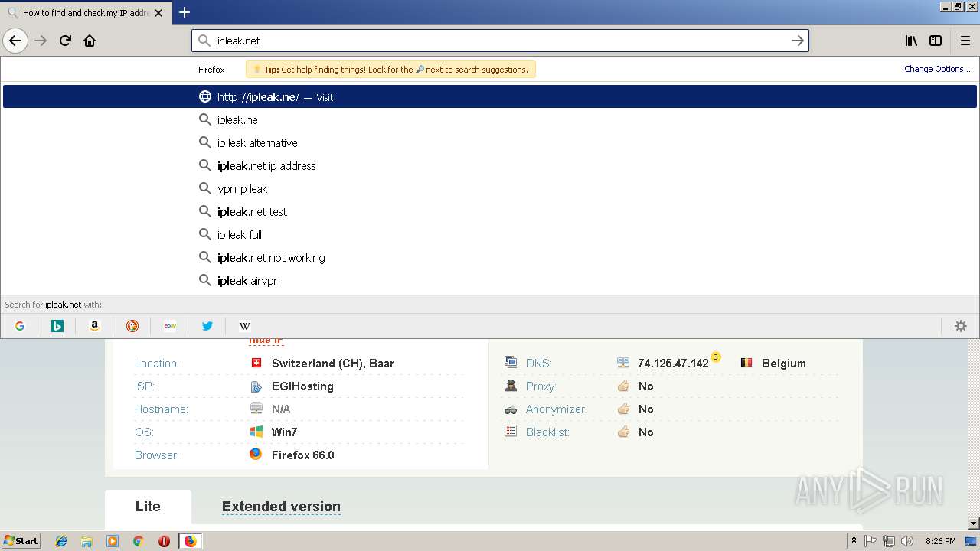Switch to the Lite tab

148,507
